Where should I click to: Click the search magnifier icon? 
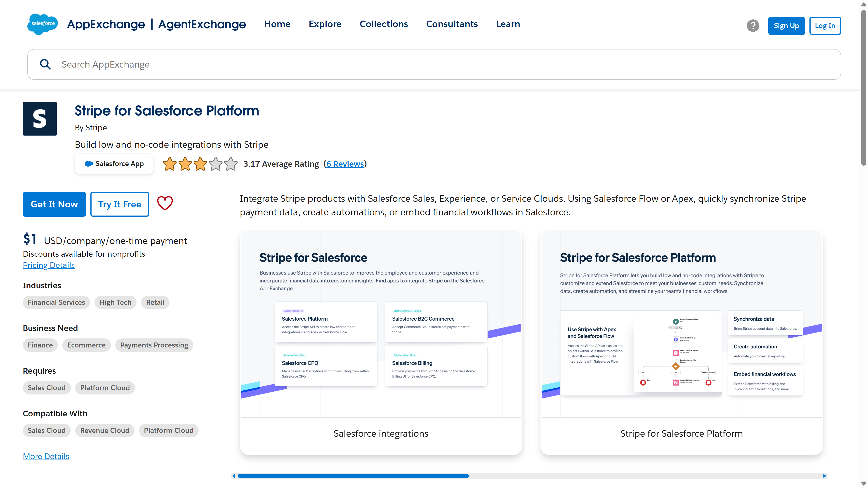(45, 64)
